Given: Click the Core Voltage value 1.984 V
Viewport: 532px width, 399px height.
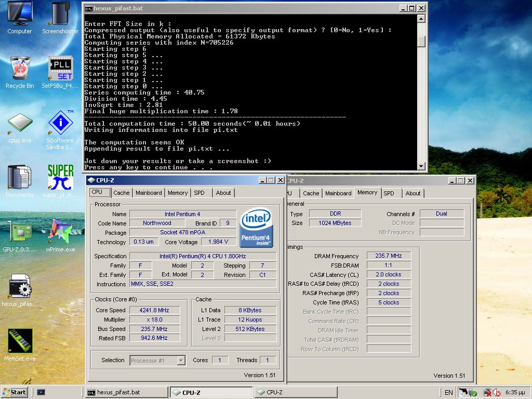Looking at the screenshot, I should (218, 242).
